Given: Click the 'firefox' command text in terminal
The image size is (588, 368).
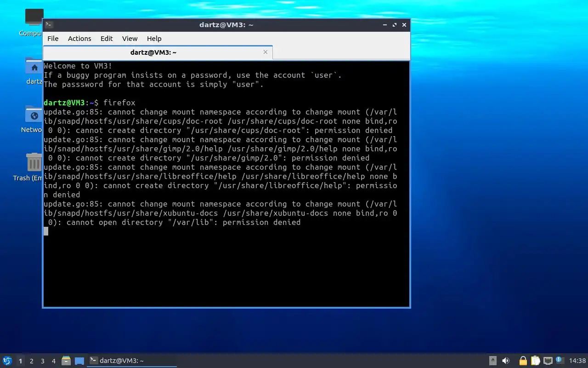Looking at the screenshot, I should click(119, 103).
